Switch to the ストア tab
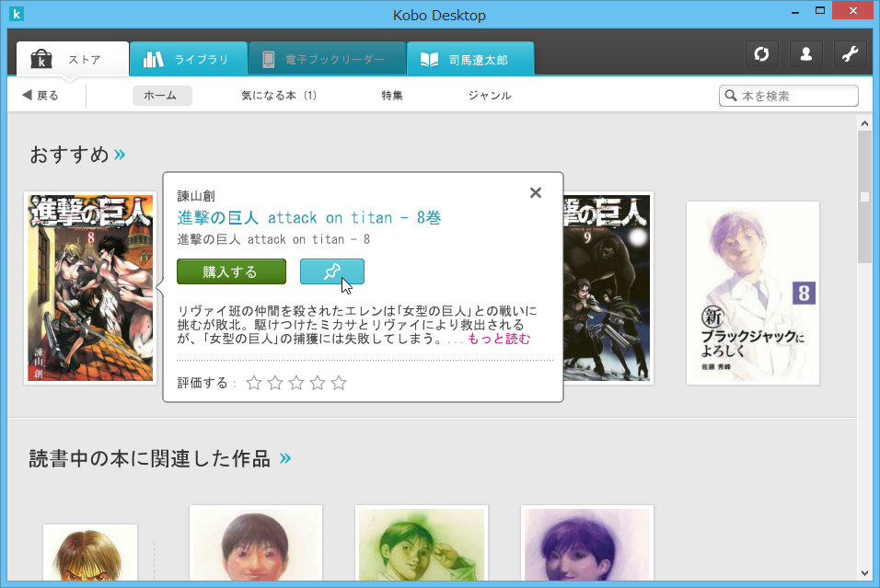The height and width of the screenshot is (588, 880). pyautogui.click(x=73, y=59)
